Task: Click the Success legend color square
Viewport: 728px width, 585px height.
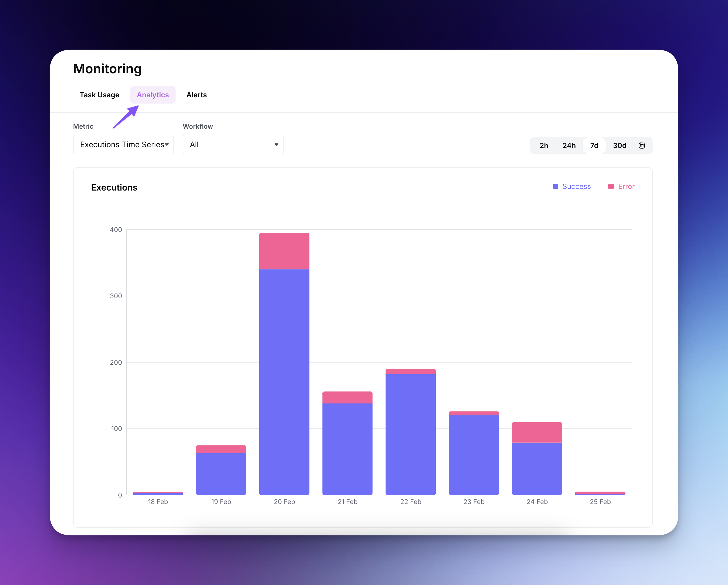Action: pos(555,187)
